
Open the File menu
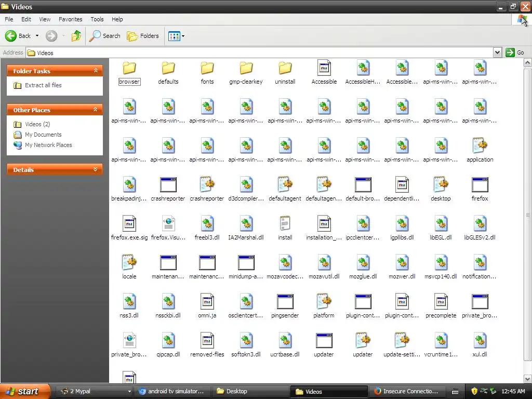pyautogui.click(x=9, y=19)
